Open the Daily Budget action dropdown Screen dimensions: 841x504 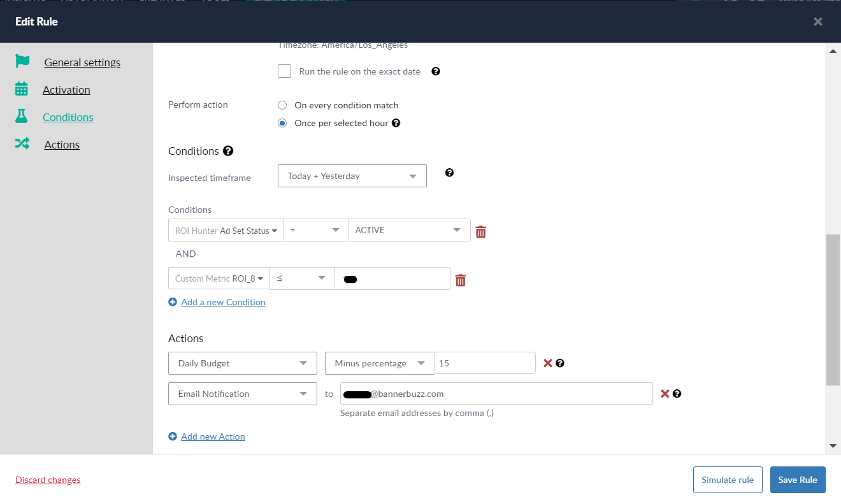point(243,363)
